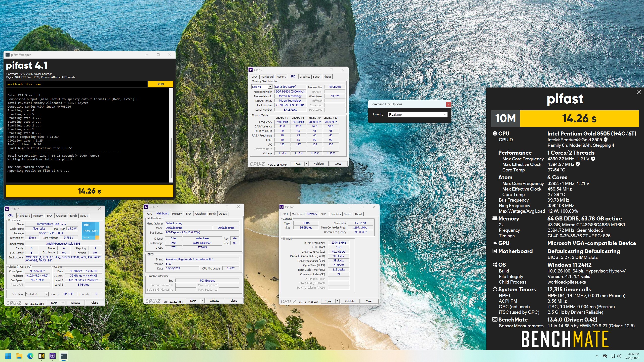Open volume control in system tray
Screen dimensions: 644x362
click(619, 356)
